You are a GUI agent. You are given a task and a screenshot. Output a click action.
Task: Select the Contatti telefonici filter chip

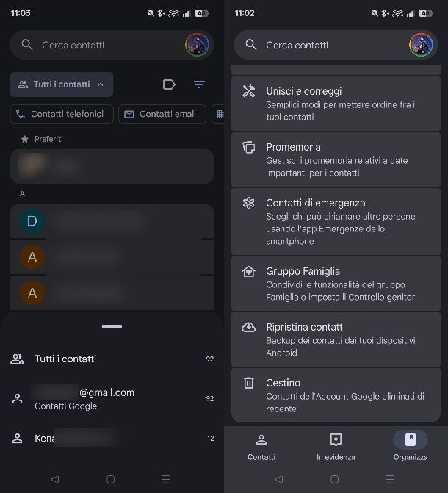[x=62, y=114]
